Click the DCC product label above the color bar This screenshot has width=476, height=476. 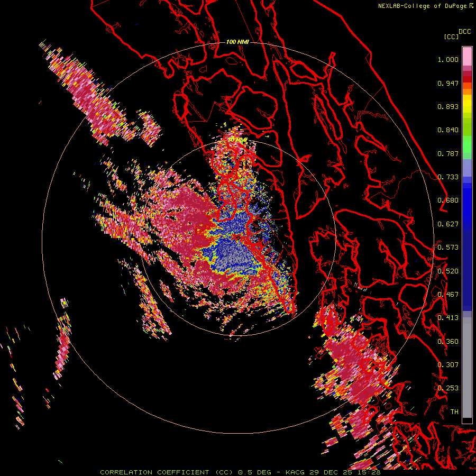pyautogui.click(x=464, y=32)
